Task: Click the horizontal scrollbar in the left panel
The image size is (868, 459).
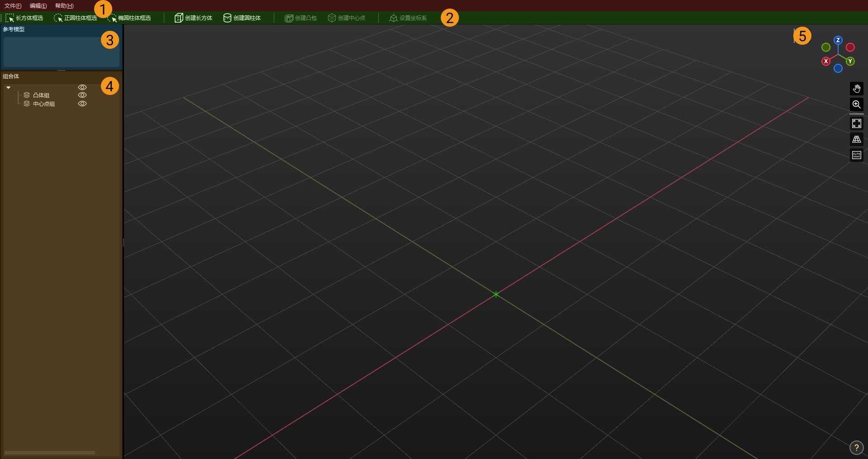Action: (50, 452)
